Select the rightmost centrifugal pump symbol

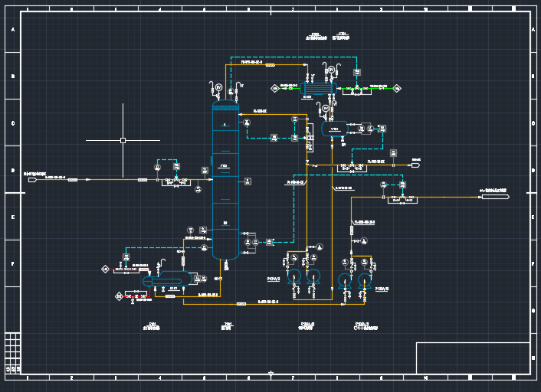pos(365,279)
